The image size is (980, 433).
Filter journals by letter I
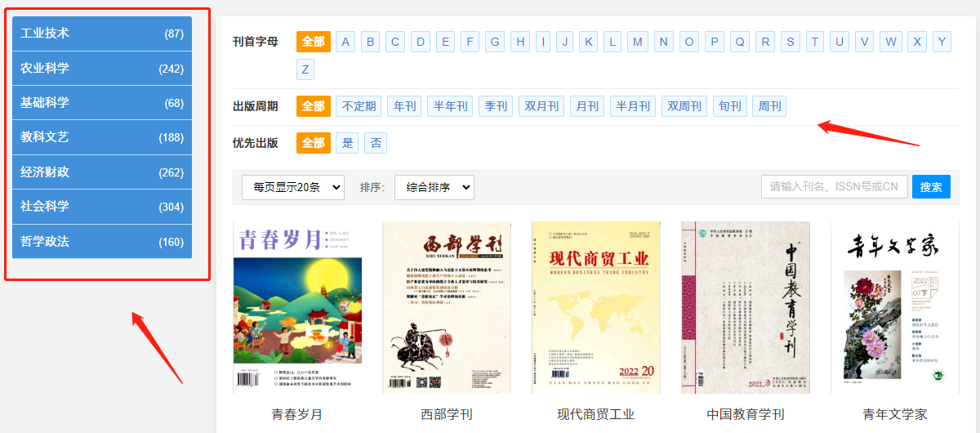point(543,42)
